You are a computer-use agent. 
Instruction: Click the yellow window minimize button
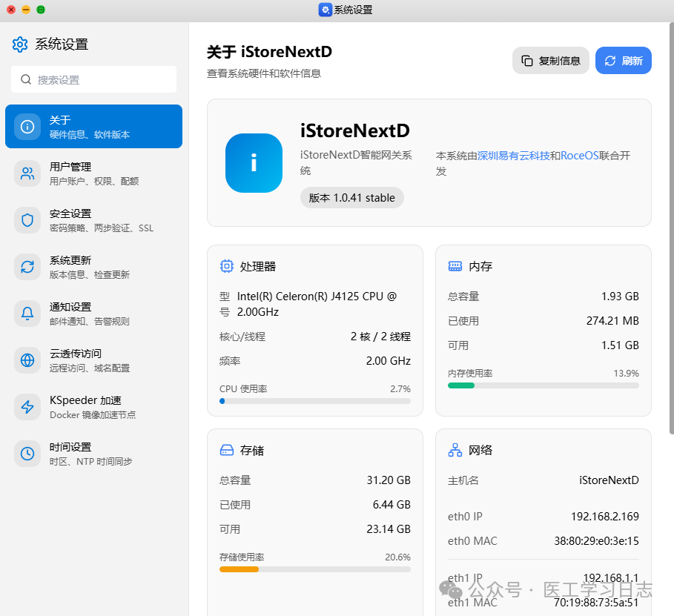point(26,10)
